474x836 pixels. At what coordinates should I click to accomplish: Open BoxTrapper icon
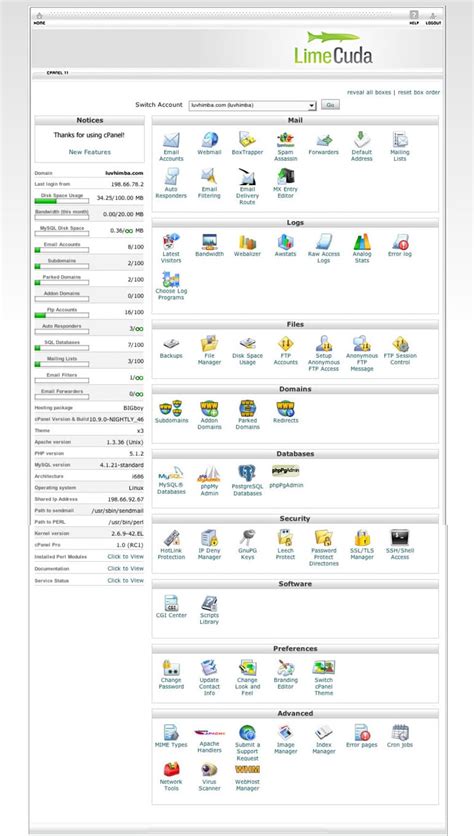[247, 143]
